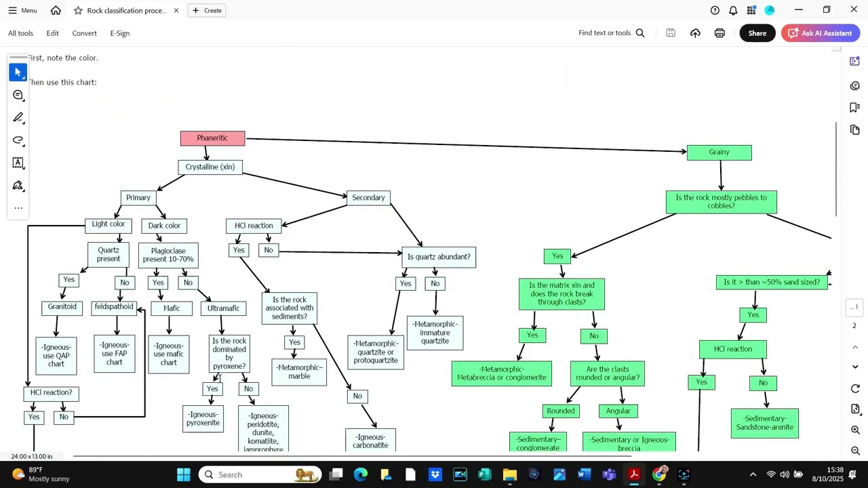Screen dimensions: 868x488
Task: Click the Secondary node
Action: 368,197
